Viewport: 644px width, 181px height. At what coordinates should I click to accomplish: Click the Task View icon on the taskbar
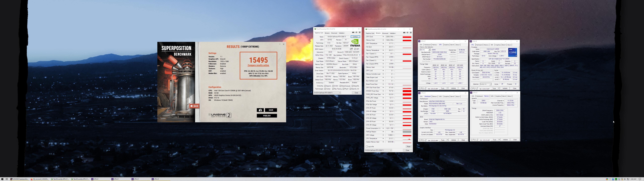[7, 179]
